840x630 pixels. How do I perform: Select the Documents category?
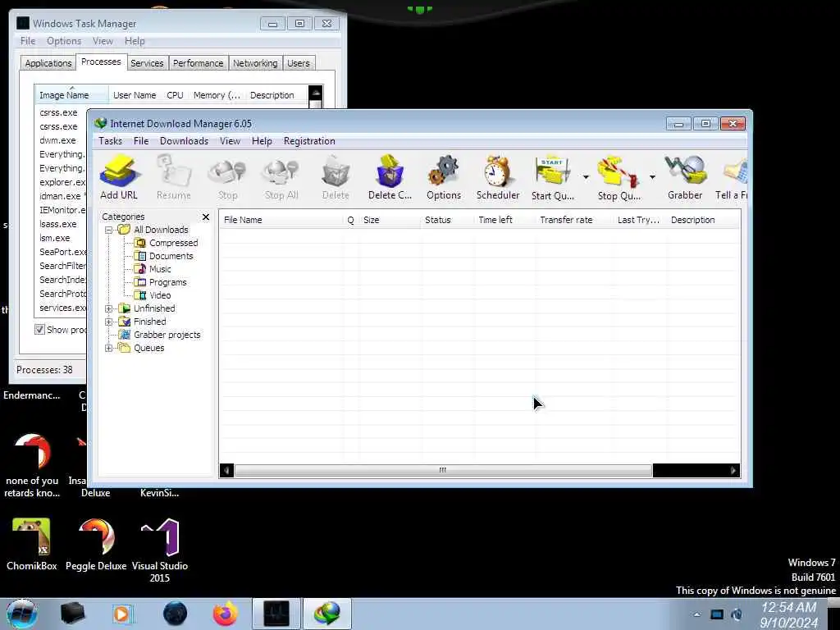click(x=171, y=256)
